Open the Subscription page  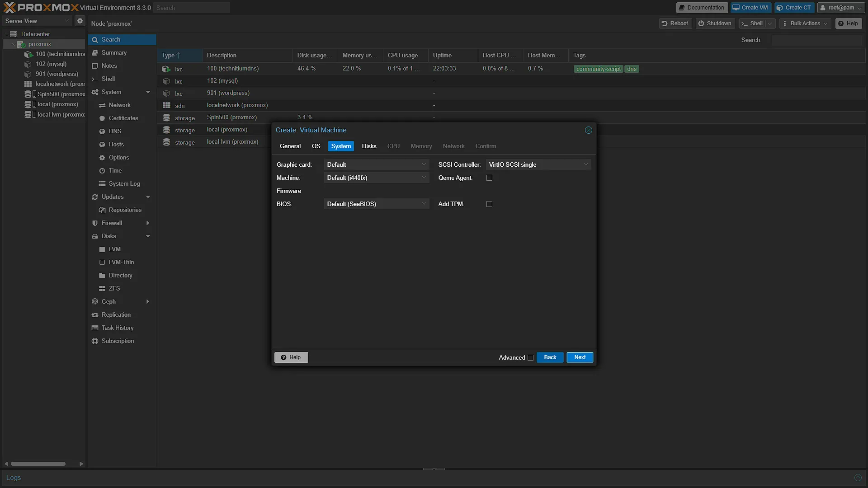point(118,341)
